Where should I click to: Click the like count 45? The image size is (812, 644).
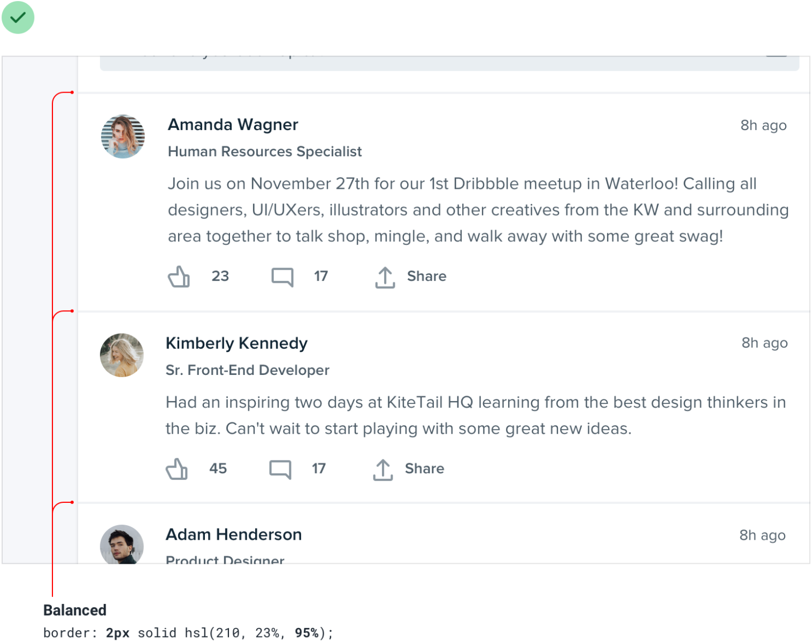tap(218, 469)
